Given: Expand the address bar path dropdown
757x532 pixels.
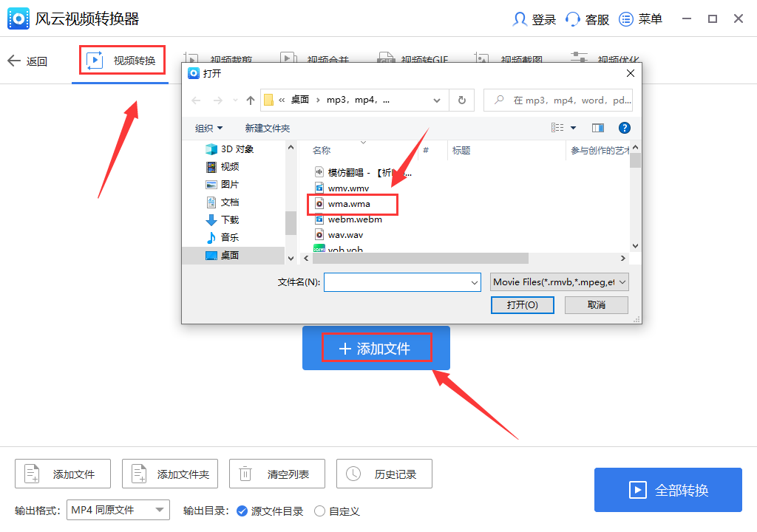Looking at the screenshot, I should pyautogui.click(x=437, y=100).
